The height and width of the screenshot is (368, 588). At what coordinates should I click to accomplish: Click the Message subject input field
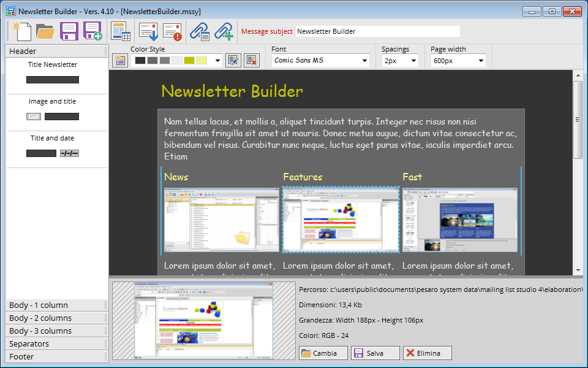coord(378,31)
